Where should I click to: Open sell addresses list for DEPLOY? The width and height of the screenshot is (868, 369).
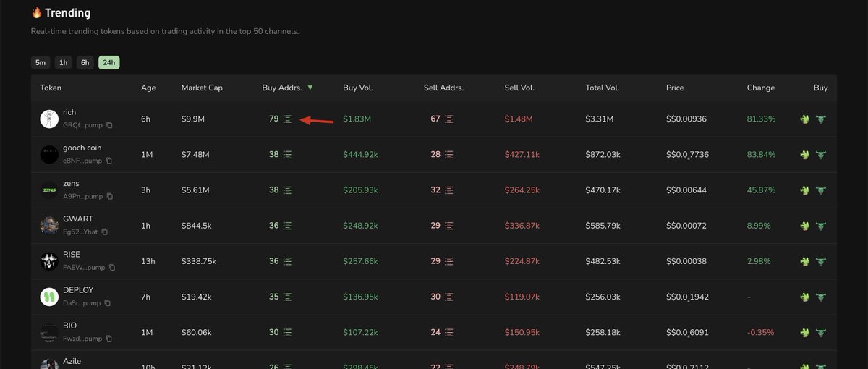[449, 297]
